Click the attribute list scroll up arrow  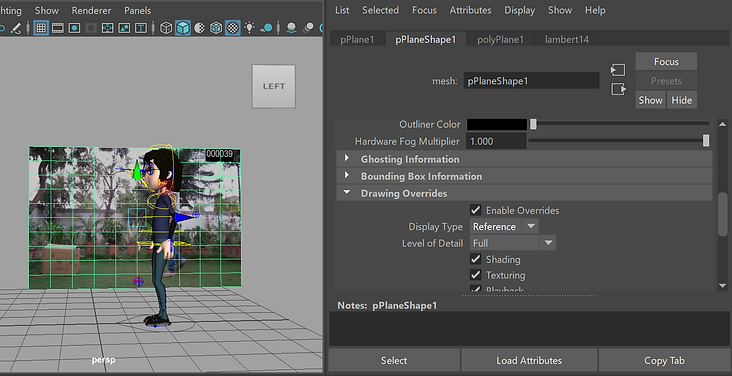click(723, 124)
